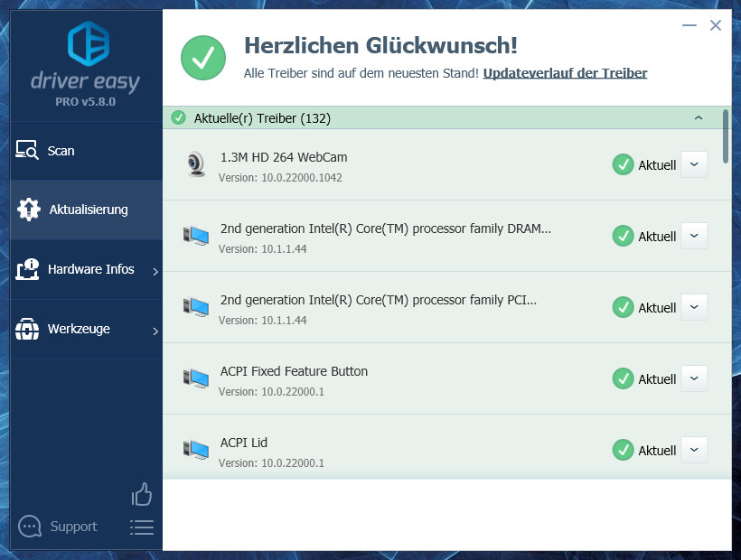
Task: Click ACPI Lid driver name
Action: pyautogui.click(x=244, y=443)
